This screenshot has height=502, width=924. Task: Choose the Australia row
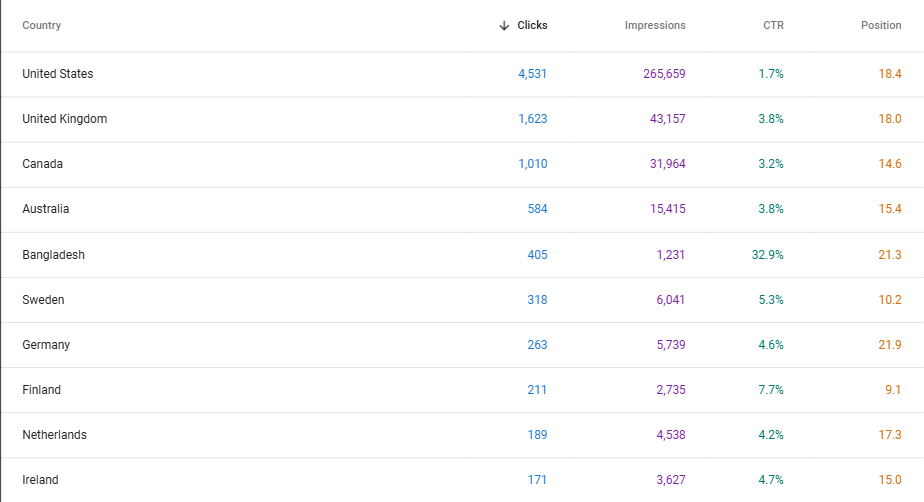46,209
